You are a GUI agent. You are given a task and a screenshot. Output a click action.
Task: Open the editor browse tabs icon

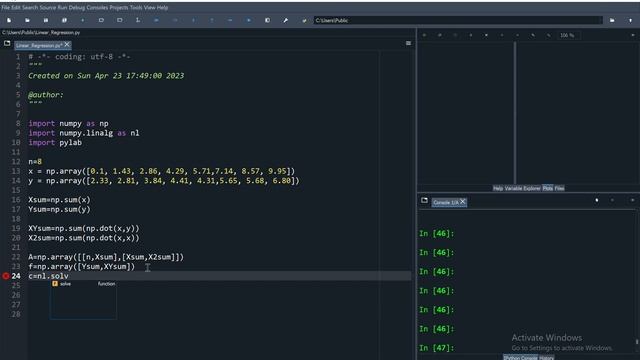[7, 43]
